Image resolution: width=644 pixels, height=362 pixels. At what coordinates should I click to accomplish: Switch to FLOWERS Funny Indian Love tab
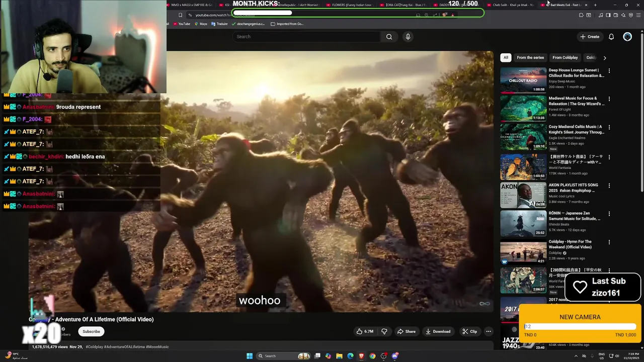(x=349, y=5)
